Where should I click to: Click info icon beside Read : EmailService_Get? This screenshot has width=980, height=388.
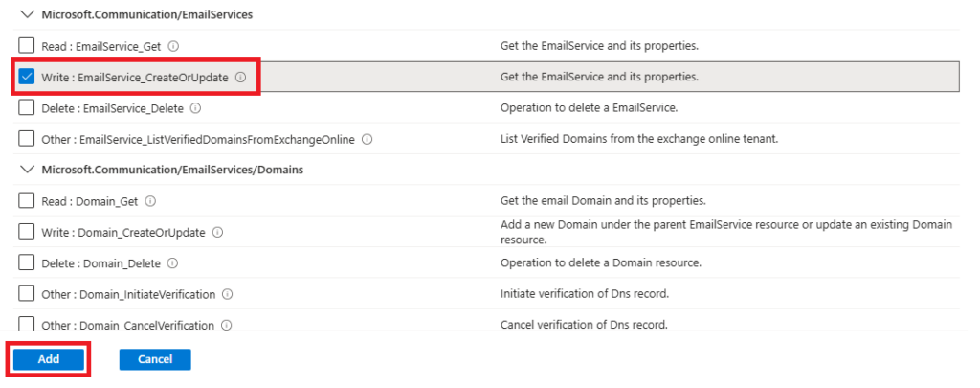point(174,46)
